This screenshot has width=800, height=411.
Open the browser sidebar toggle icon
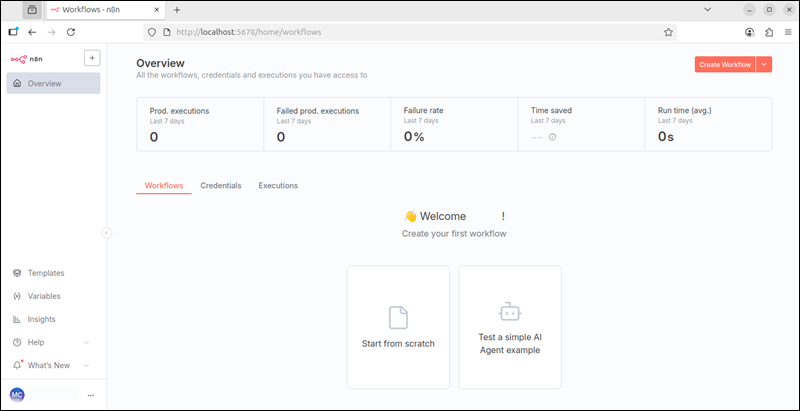(14, 32)
